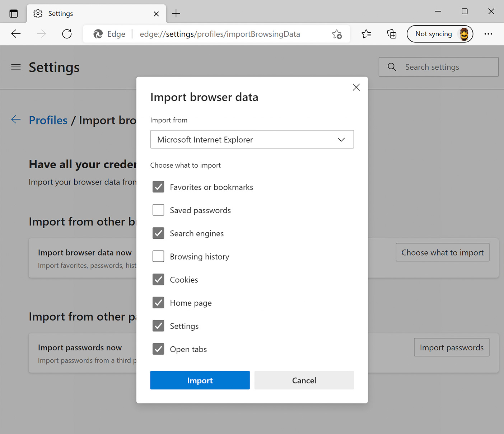Screen dimensions: 504x434
Task: Open Settings and more ellipsis menu
Action: tap(488, 34)
